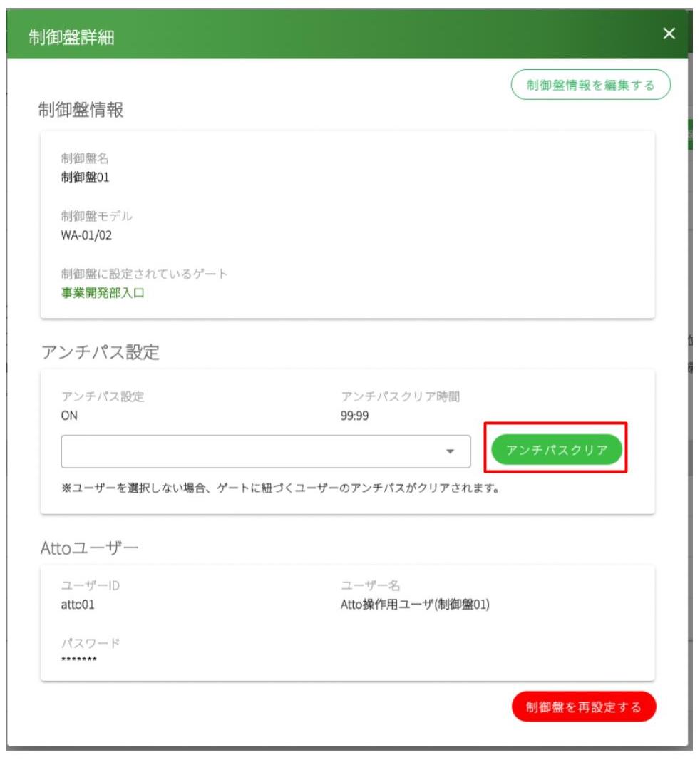Screen dimensions: 700x760
Task: Click 制御盤情報を編集する button
Action: coord(590,85)
